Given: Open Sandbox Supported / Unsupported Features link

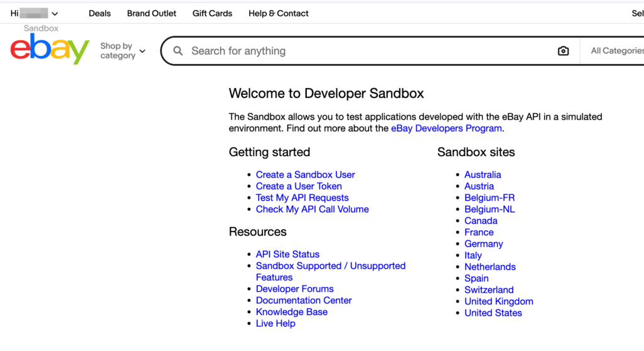Looking at the screenshot, I should tap(331, 272).
